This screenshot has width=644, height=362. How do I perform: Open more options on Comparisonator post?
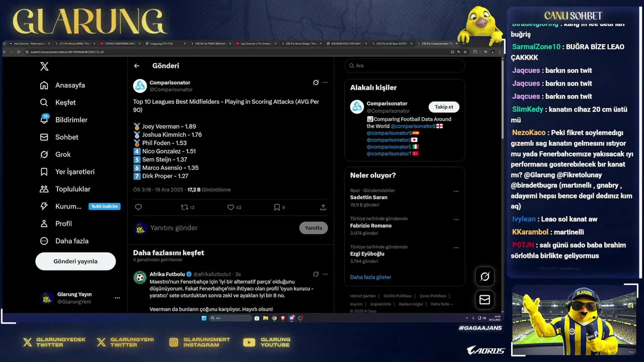[325, 82]
